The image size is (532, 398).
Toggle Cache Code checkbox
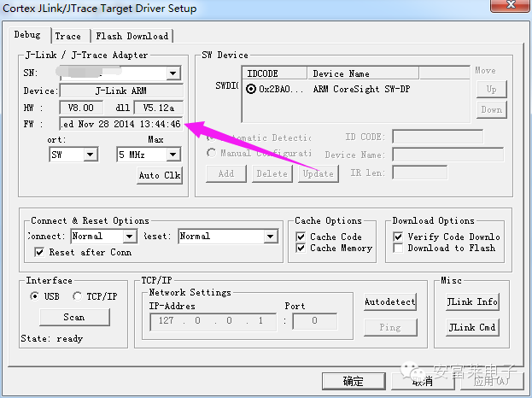[301, 237]
